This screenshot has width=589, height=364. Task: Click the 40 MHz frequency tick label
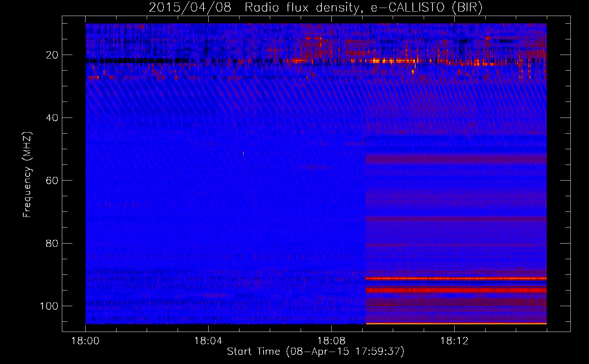tap(52, 118)
